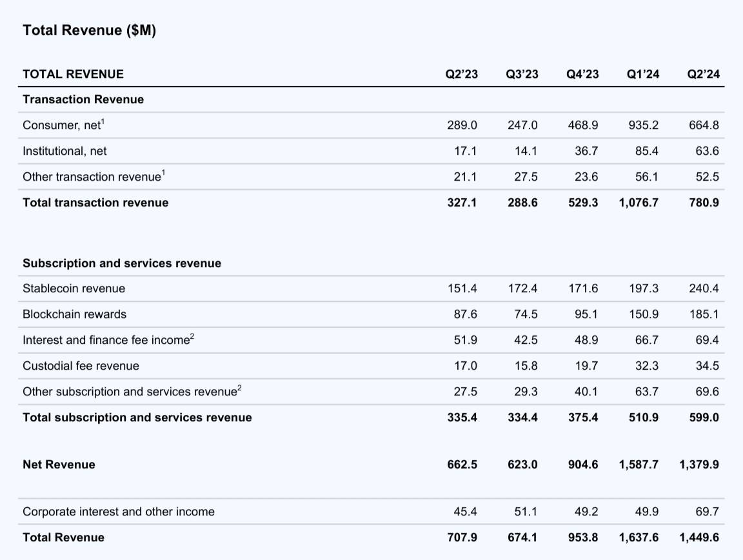
Task: Select the Q3'23 column header
Action: [x=522, y=74]
